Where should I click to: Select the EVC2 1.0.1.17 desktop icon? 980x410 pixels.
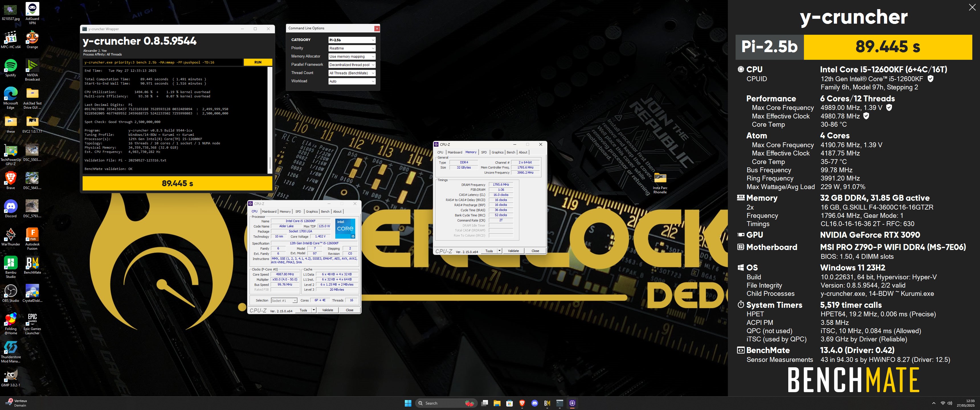(x=32, y=124)
